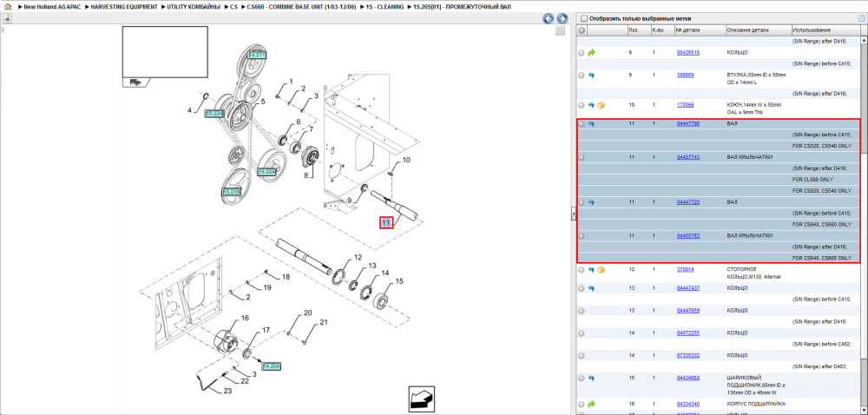Select callout number 12 on diagram
This screenshot has height=415, width=868.
(x=358, y=257)
